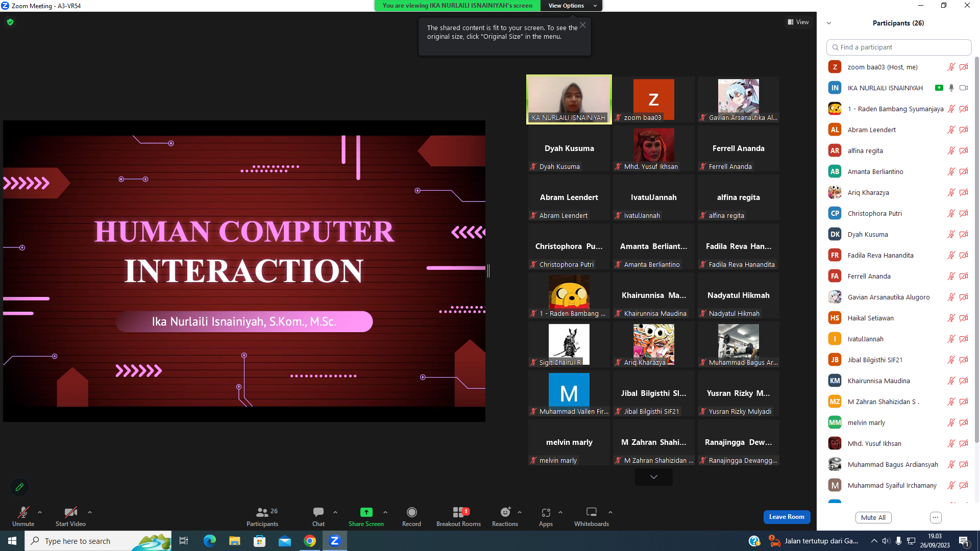
Task: Click the Start Video camera icon
Action: tap(70, 512)
